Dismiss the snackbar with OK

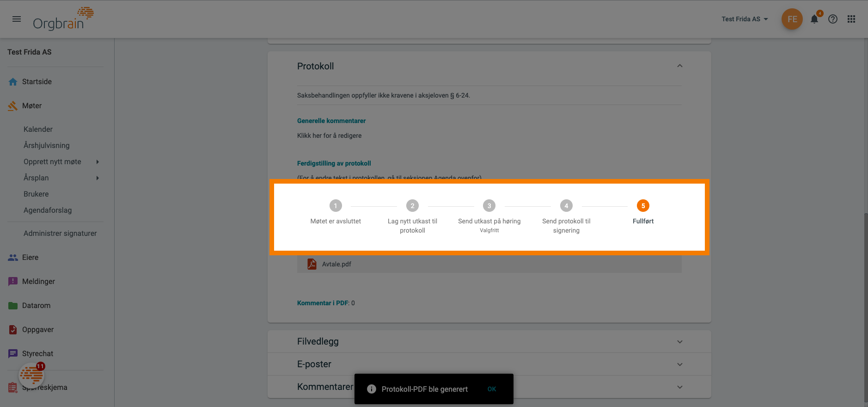point(492,389)
